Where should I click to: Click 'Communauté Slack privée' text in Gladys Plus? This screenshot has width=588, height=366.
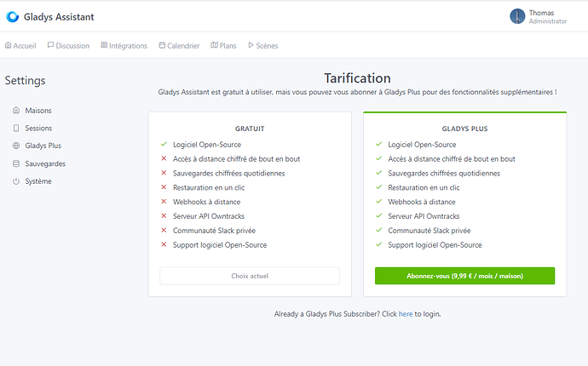tap(429, 231)
